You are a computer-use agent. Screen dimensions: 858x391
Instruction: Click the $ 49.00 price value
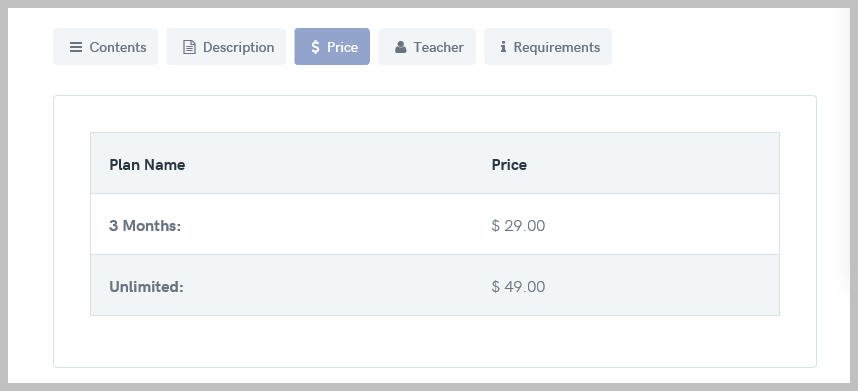(518, 287)
